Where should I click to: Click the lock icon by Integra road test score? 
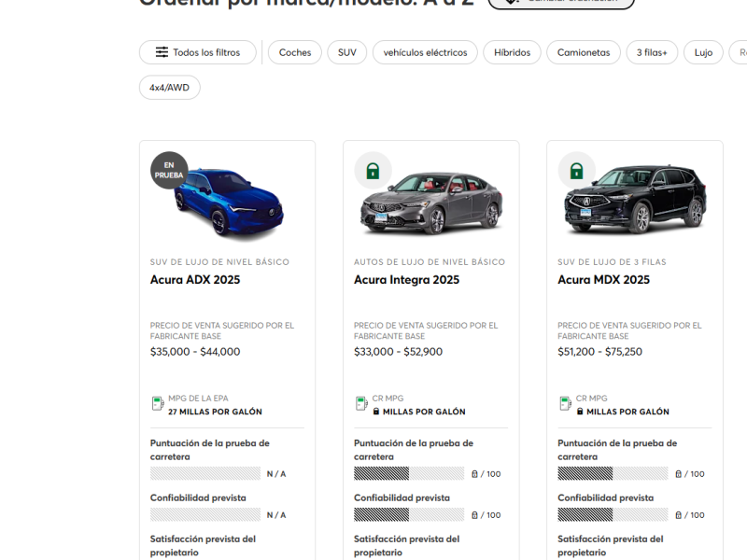pos(474,474)
